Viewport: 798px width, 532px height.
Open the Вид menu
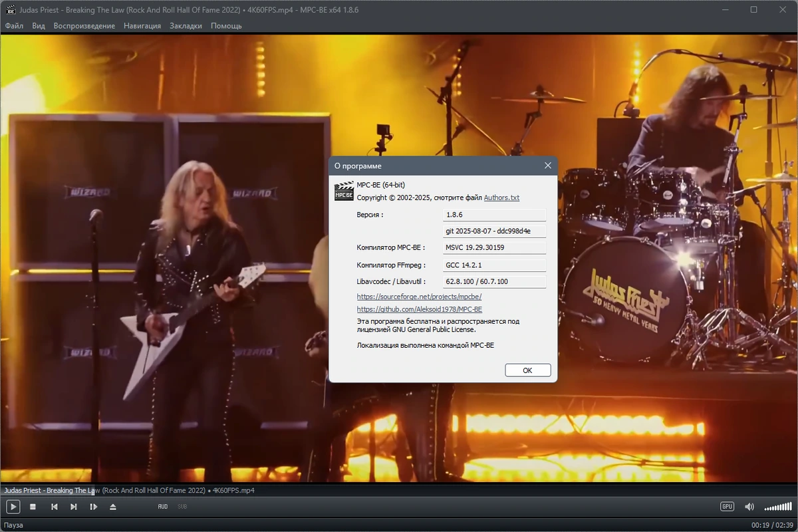[x=39, y=26]
